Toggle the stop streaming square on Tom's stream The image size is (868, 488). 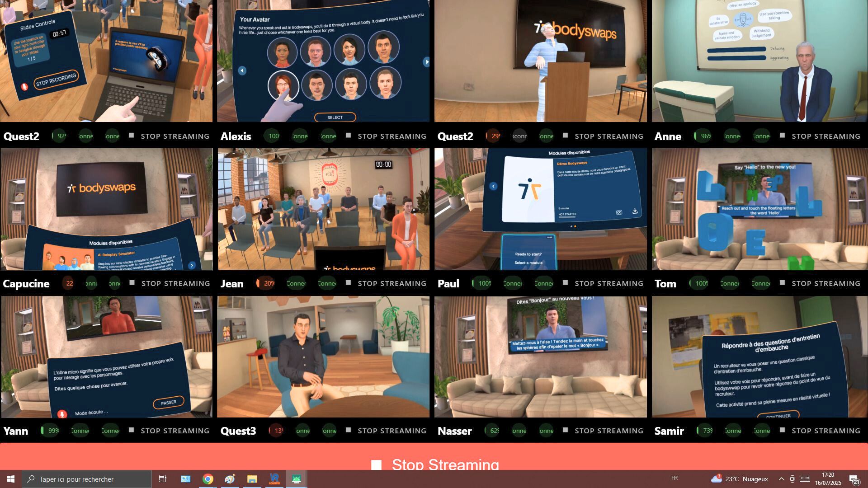point(782,283)
